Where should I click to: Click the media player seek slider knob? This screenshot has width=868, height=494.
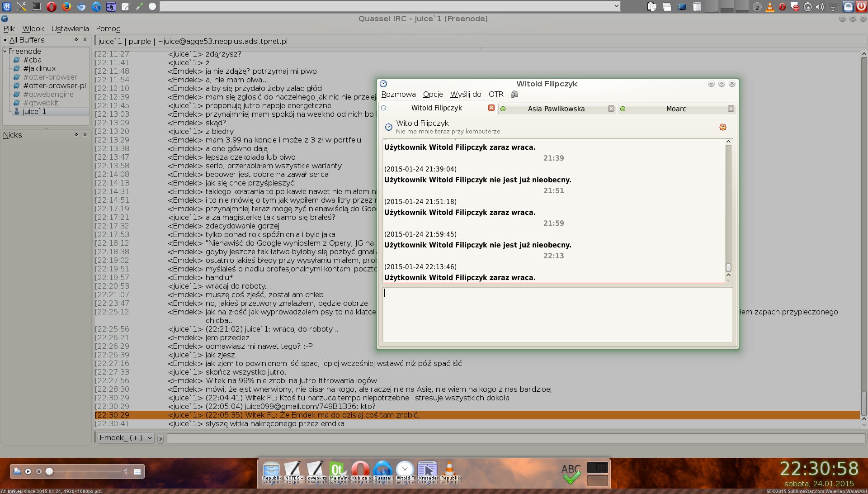click(x=49, y=471)
